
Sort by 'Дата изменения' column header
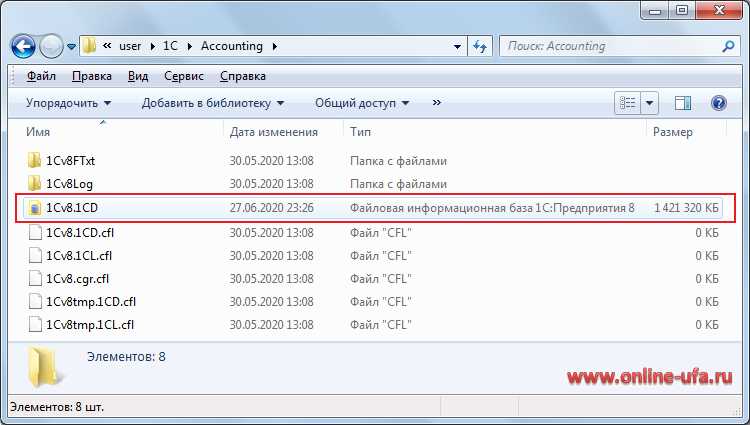coord(274,132)
